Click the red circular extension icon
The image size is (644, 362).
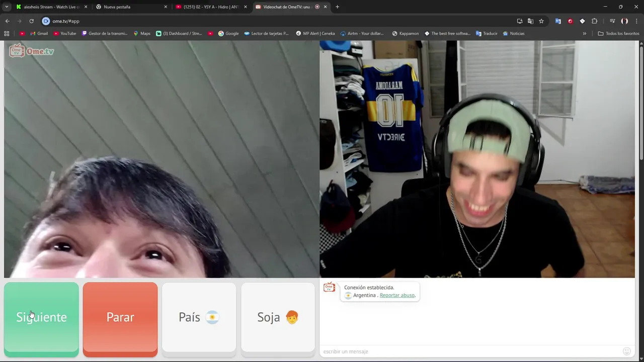[x=570, y=21]
